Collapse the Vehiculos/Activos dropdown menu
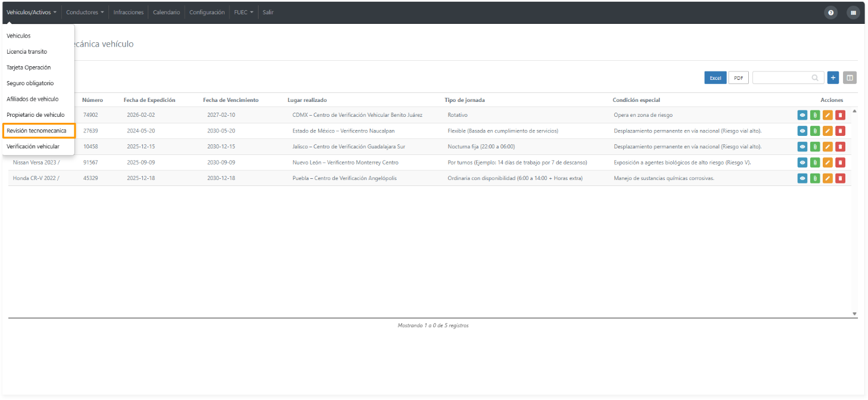Viewport: 868px width, 400px height. [x=32, y=13]
